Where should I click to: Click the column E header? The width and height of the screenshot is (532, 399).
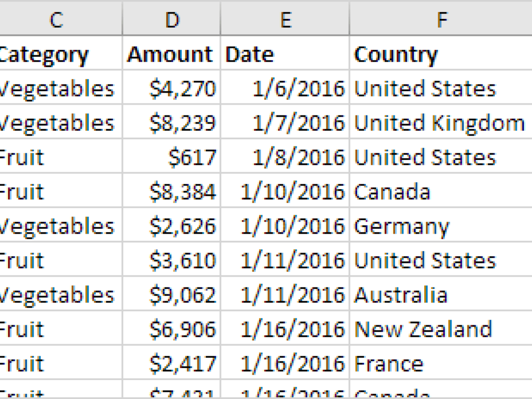[285, 19]
